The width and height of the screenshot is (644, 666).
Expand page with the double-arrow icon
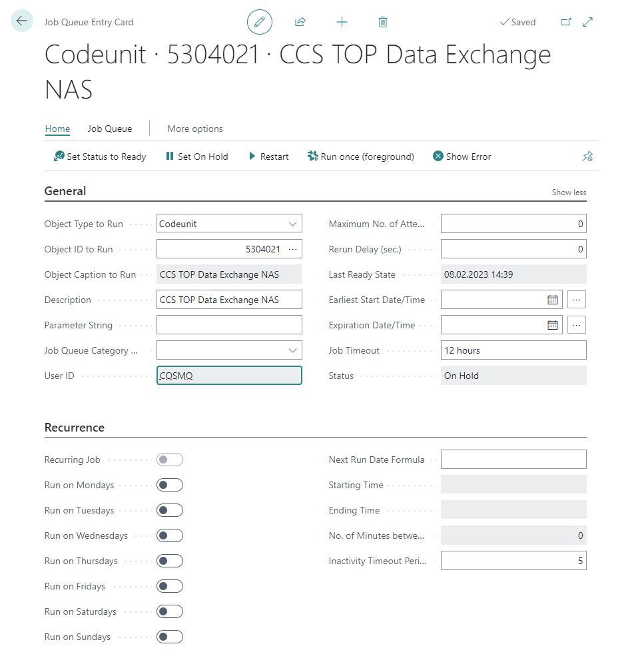pyautogui.click(x=588, y=22)
